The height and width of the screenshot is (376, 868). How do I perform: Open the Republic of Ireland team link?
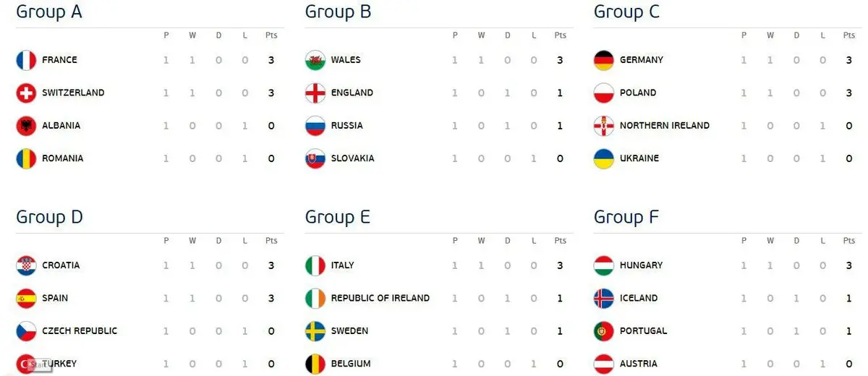380,298
